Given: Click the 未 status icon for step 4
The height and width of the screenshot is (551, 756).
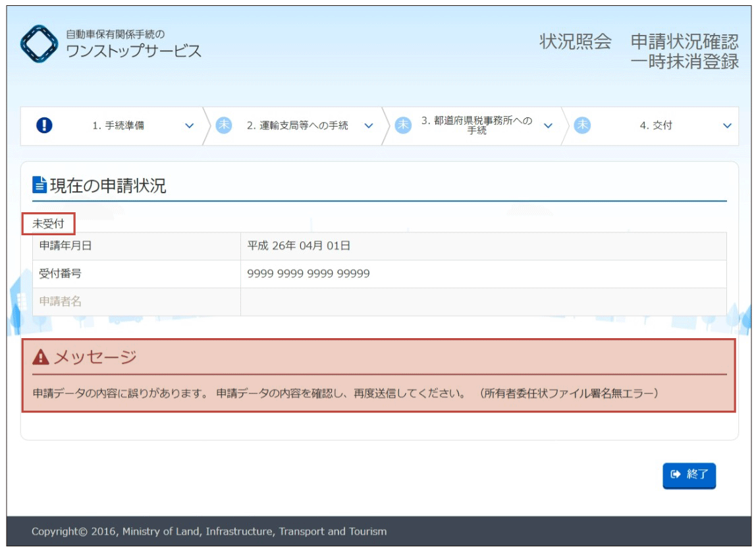Looking at the screenshot, I should pos(582,125).
